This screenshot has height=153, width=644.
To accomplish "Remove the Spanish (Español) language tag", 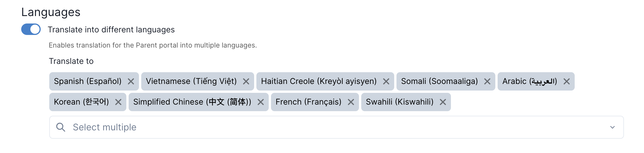I will point(131,82).
